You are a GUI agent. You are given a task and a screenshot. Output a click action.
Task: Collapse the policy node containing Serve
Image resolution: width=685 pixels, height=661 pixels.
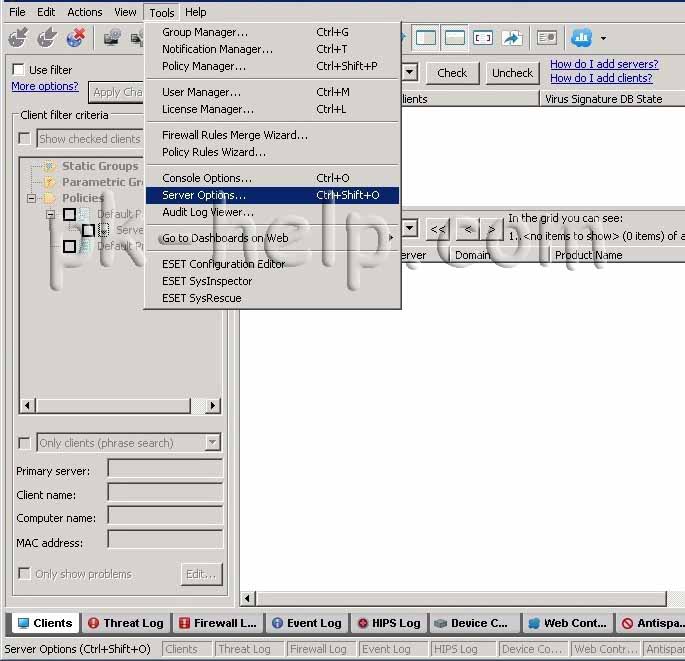pos(51,215)
